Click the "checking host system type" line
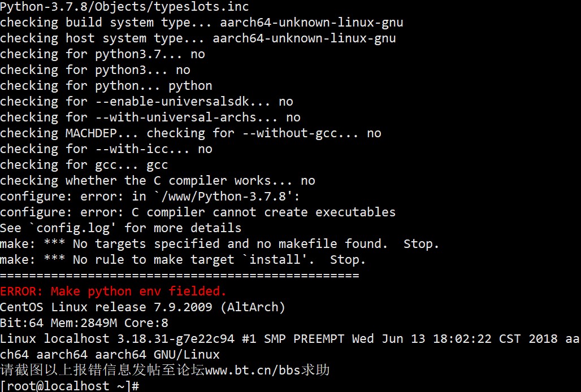The image size is (581, 392). [x=198, y=38]
